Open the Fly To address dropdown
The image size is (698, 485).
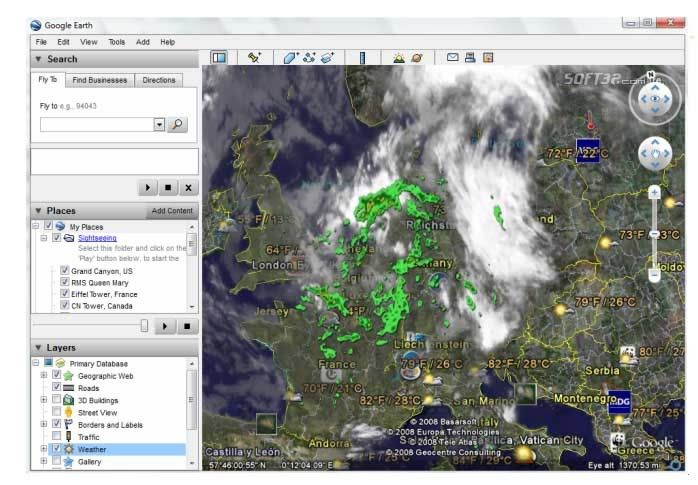pyautogui.click(x=159, y=125)
